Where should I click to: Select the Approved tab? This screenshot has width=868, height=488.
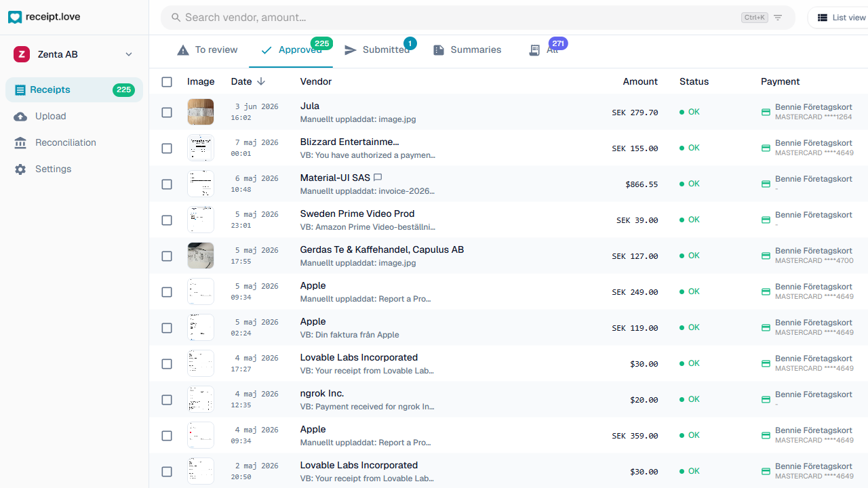[291, 50]
